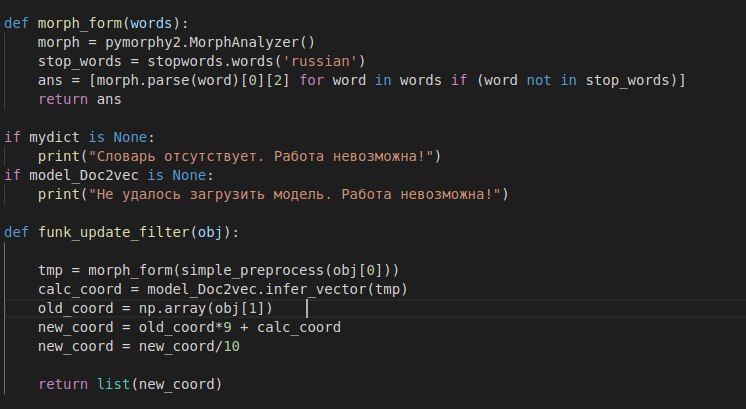This screenshot has height=409, width=746.
Task: Click the 'return ans' statement
Action: [80, 99]
